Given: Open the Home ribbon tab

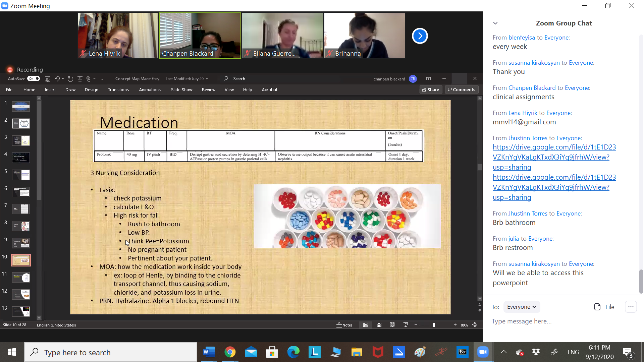Looking at the screenshot, I should [29, 89].
